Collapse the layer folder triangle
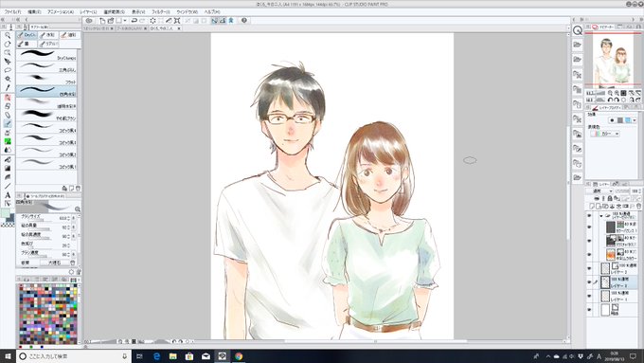The height and width of the screenshot is (363, 644). 601,215
